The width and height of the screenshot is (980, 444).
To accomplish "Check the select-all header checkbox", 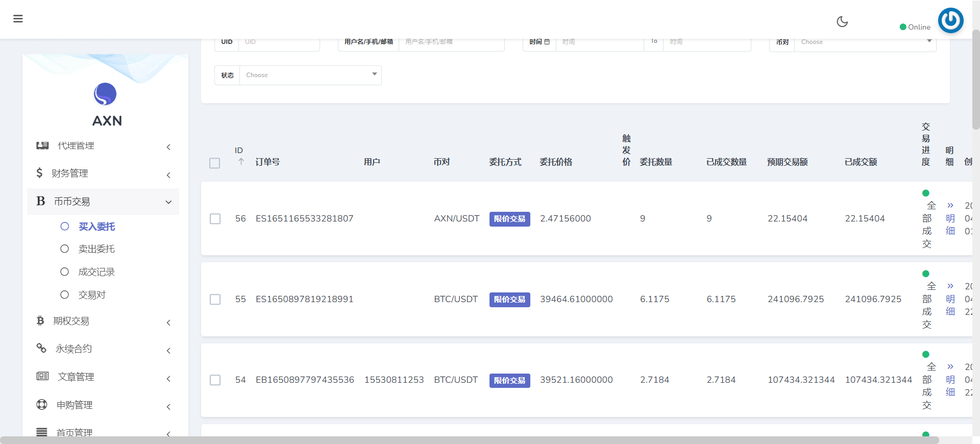I will (x=215, y=163).
